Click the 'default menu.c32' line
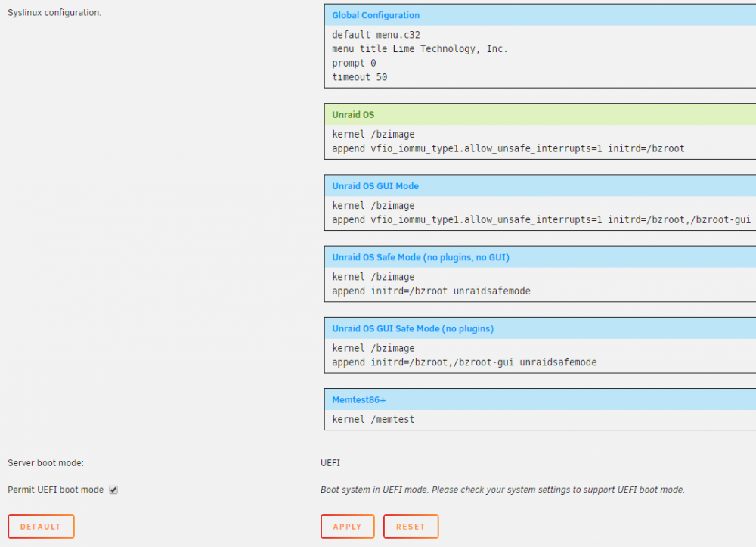The image size is (756, 547). click(376, 35)
